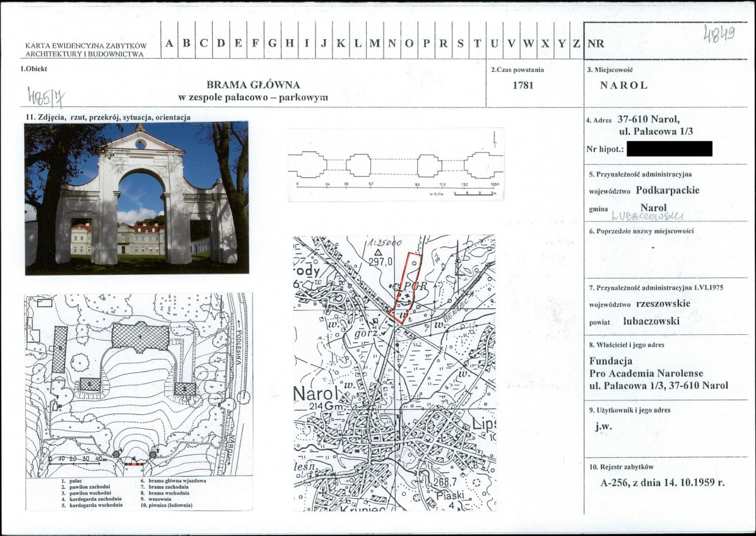Click the red outlined area on map
The width and height of the screenshot is (756, 536).
[x=406, y=288]
